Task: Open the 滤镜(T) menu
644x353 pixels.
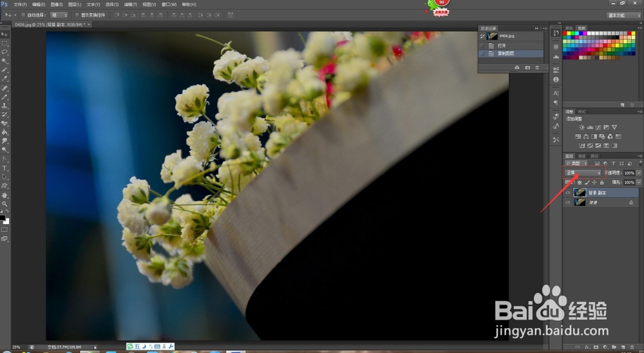Action: tap(131, 5)
